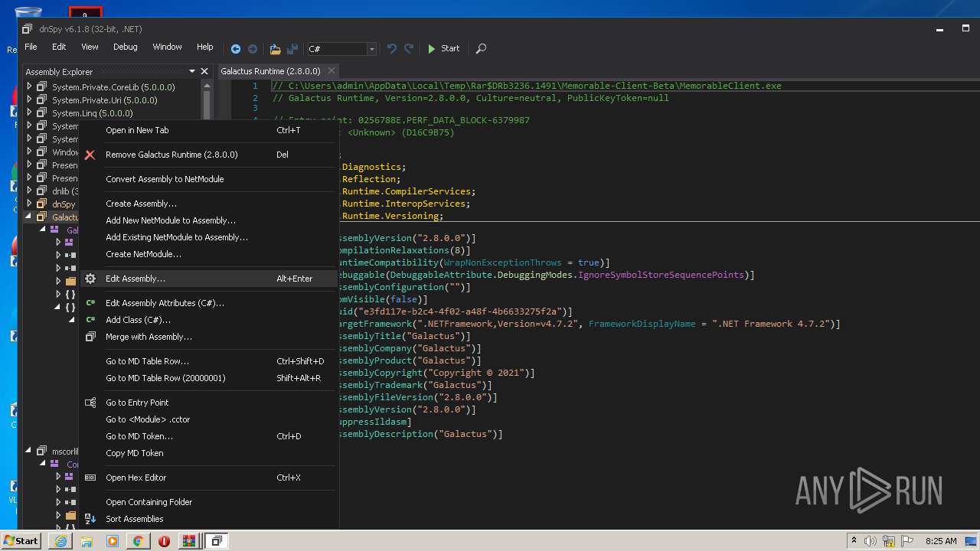Click the Open file folder icon
980x551 pixels.
[275, 48]
